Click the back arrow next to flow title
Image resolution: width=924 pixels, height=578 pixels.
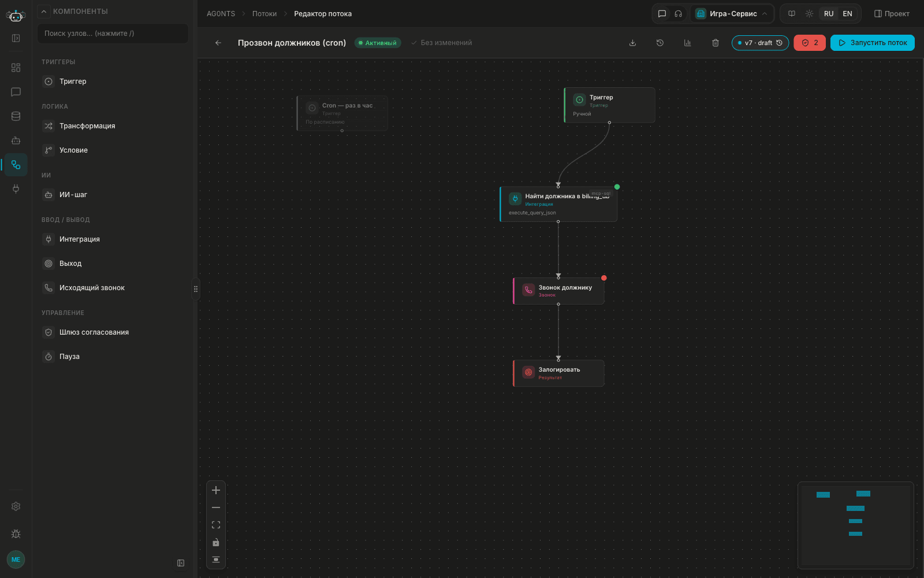tap(218, 43)
